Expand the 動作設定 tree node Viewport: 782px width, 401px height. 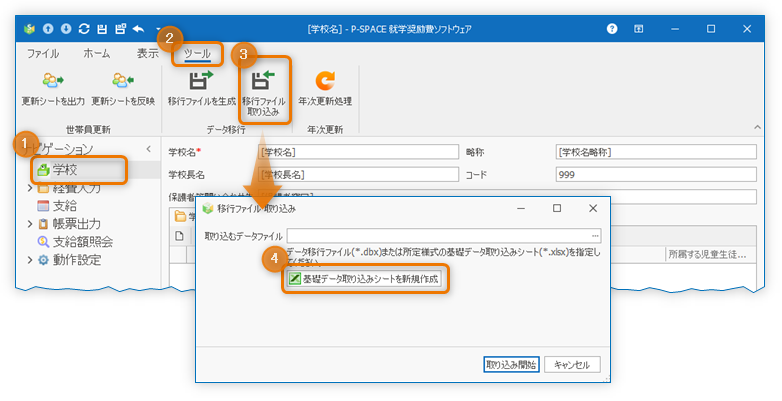coord(29,260)
